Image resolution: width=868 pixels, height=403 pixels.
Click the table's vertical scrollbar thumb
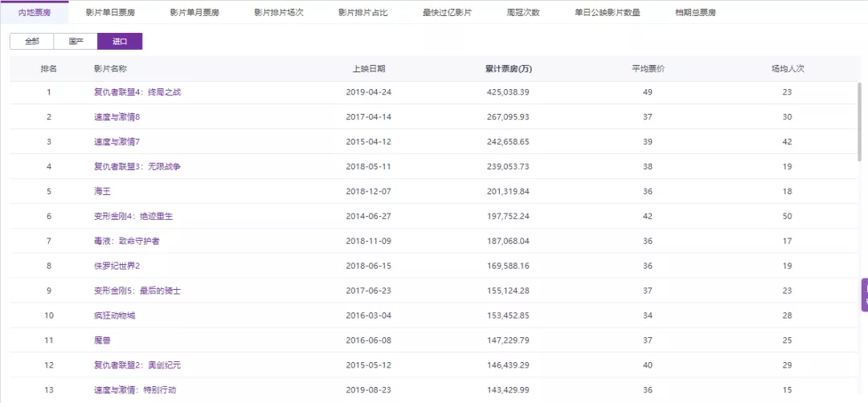point(859,121)
